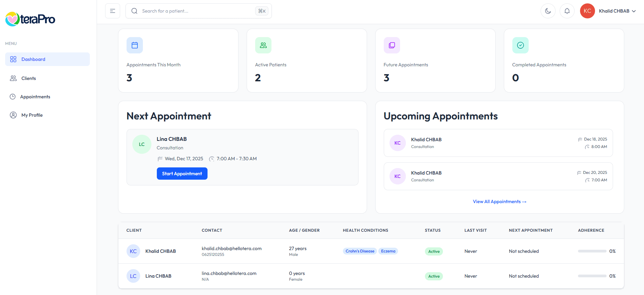
Task: Open the Khalid CHBAB account dropdown
Action: pyautogui.click(x=617, y=11)
